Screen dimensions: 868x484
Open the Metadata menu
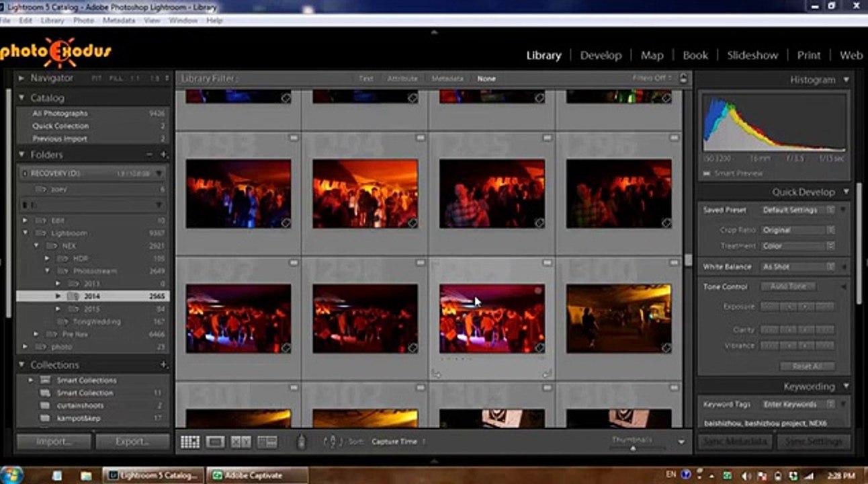pos(119,21)
